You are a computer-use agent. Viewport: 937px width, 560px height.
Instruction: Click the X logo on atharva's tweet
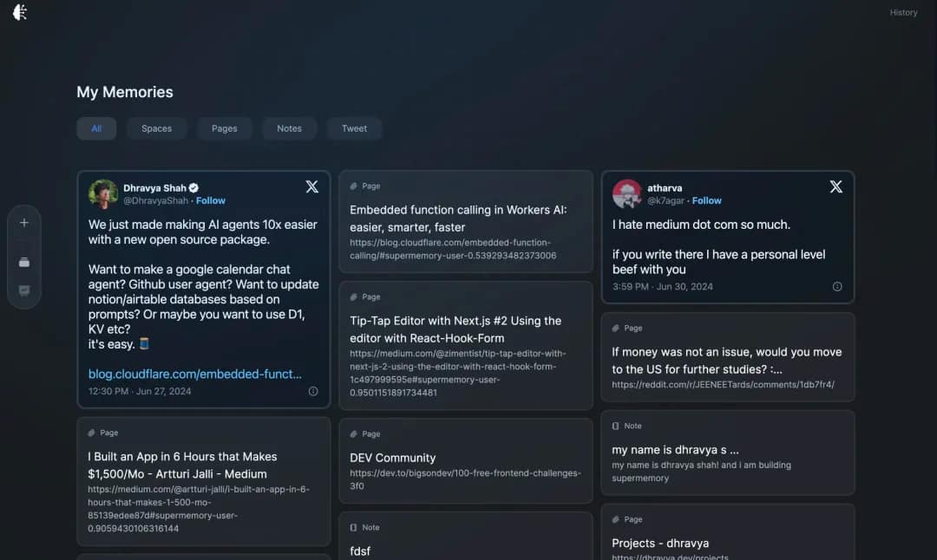tap(835, 186)
